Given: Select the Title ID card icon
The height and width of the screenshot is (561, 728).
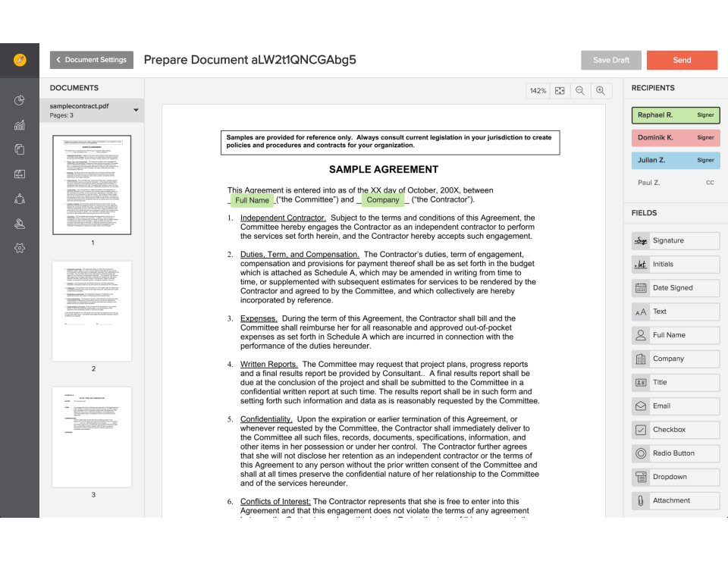Looking at the screenshot, I should pyautogui.click(x=641, y=382).
